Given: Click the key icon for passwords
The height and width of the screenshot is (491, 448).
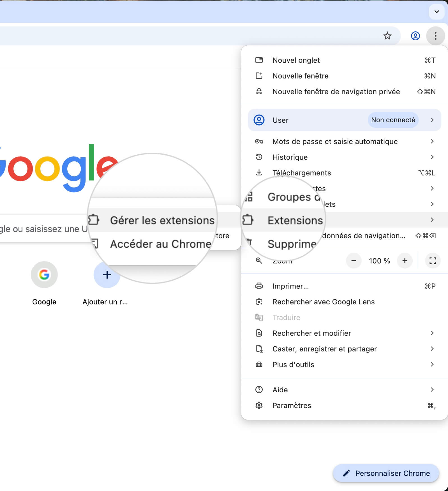Looking at the screenshot, I should pyautogui.click(x=259, y=141).
